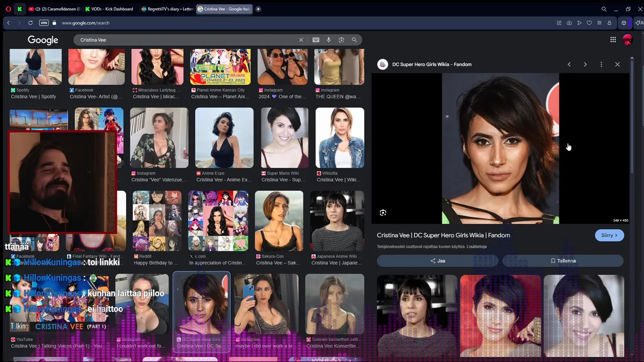This screenshot has width=644, height=362.
Task: Open three-dot options in preview panel
Action: tap(601, 64)
